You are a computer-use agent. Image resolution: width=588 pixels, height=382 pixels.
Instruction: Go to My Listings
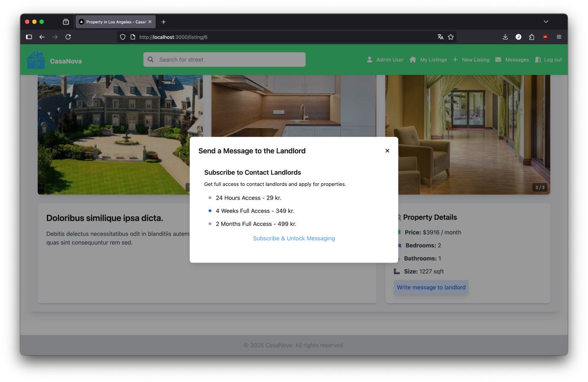[428, 60]
